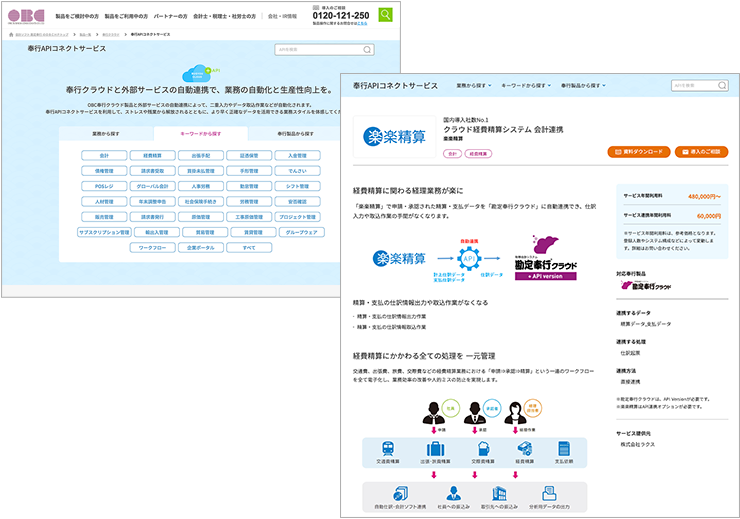This screenshot has width=740, height=519.
Task: Click the 導入のご相談 orange button
Action: [701, 152]
